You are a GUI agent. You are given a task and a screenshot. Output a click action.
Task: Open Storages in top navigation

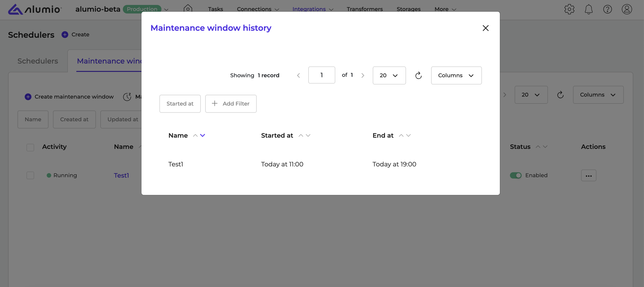point(409,9)
